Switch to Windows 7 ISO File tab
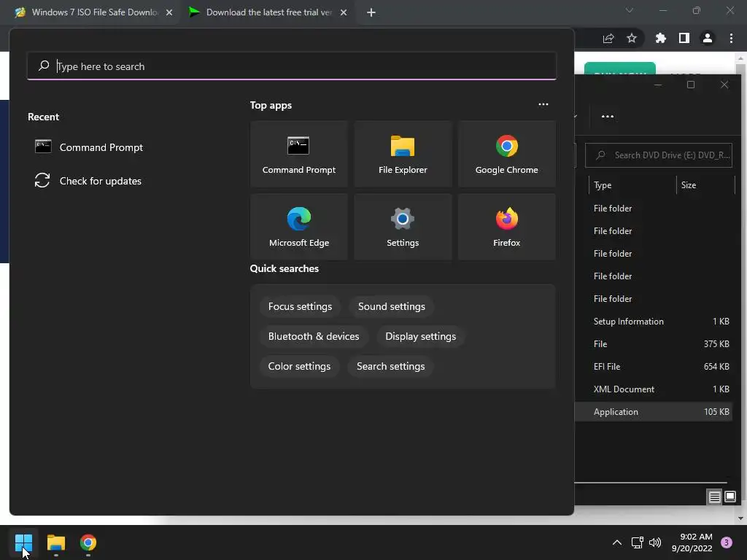The height and width of the screenshot is (560, 747). [x=94, y=12]
